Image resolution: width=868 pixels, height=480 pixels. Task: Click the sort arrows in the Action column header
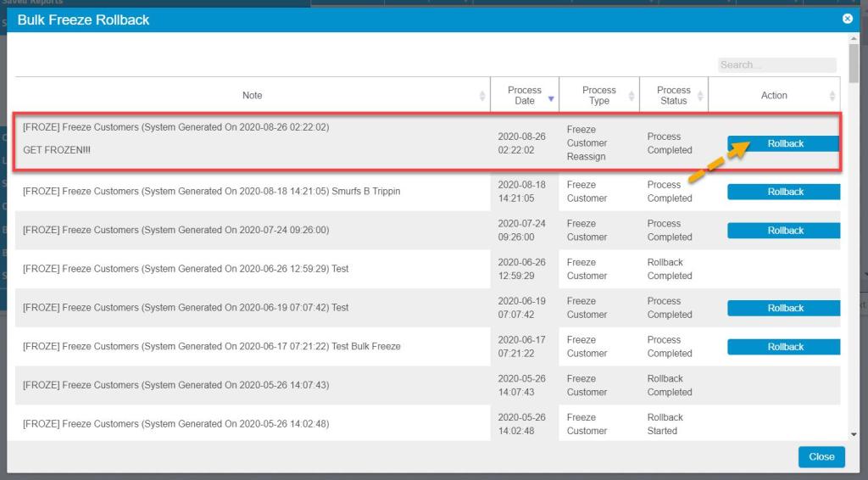(832, 96)
